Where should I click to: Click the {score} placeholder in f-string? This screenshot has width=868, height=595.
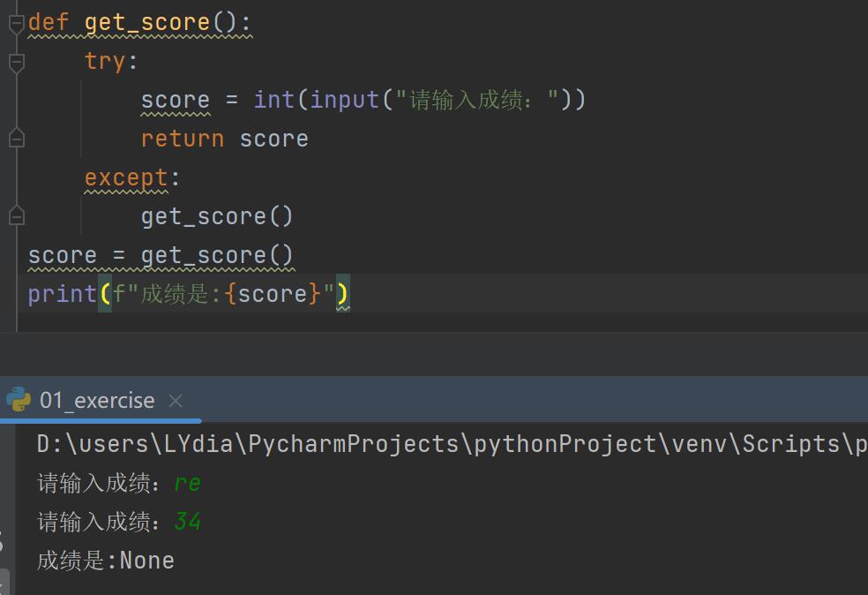click(x=273, y=294)
